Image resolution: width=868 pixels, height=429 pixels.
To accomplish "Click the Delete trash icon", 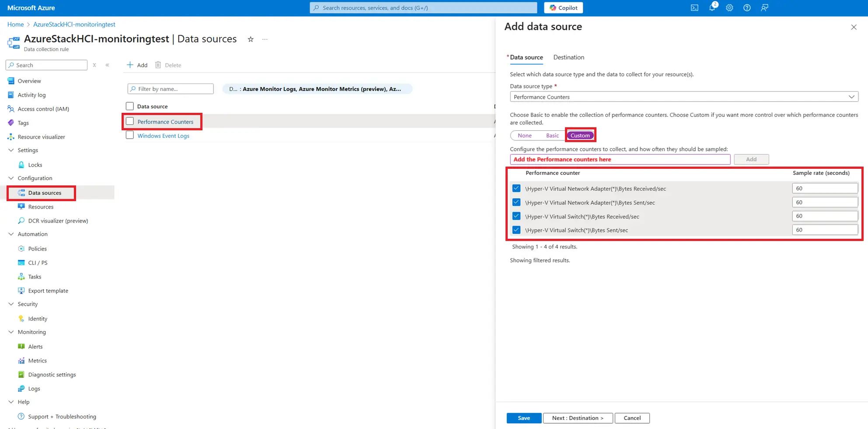I will click(x=158, y=65).
